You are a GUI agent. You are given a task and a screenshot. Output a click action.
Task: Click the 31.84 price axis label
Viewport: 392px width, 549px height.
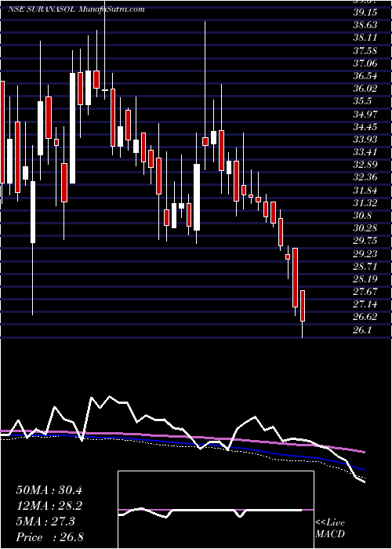click(365, 190)
